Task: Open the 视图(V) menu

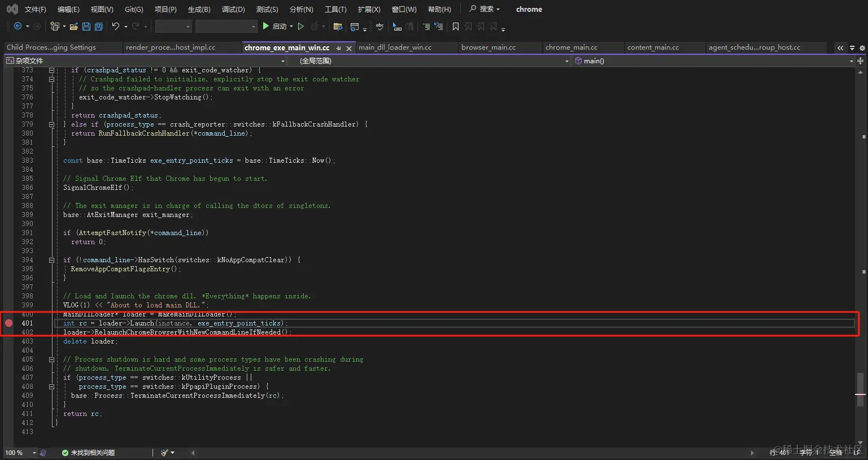Action: 102,9
